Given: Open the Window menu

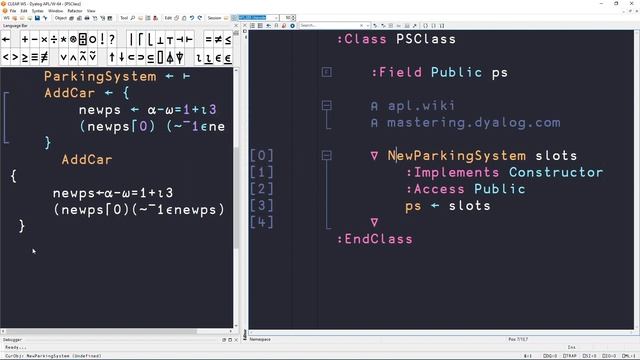Looking at the screenshot, I should click(x=56, y=11).
